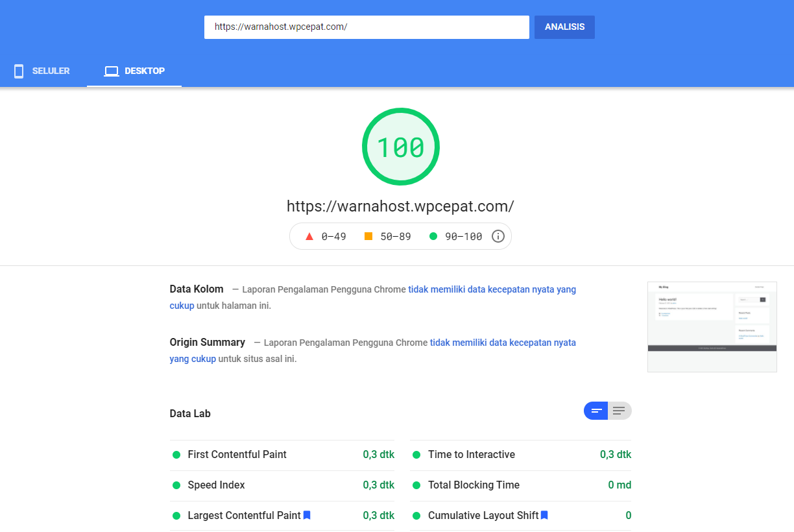Switch Data Lab to compact view toggle
Screen dimensions: 794x532
[x=595, y=411]
